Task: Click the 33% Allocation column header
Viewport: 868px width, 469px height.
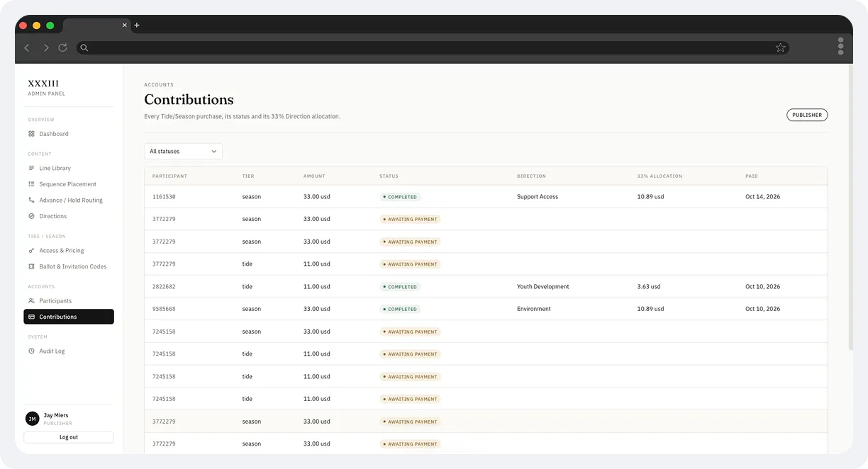Action: [660, 176]
